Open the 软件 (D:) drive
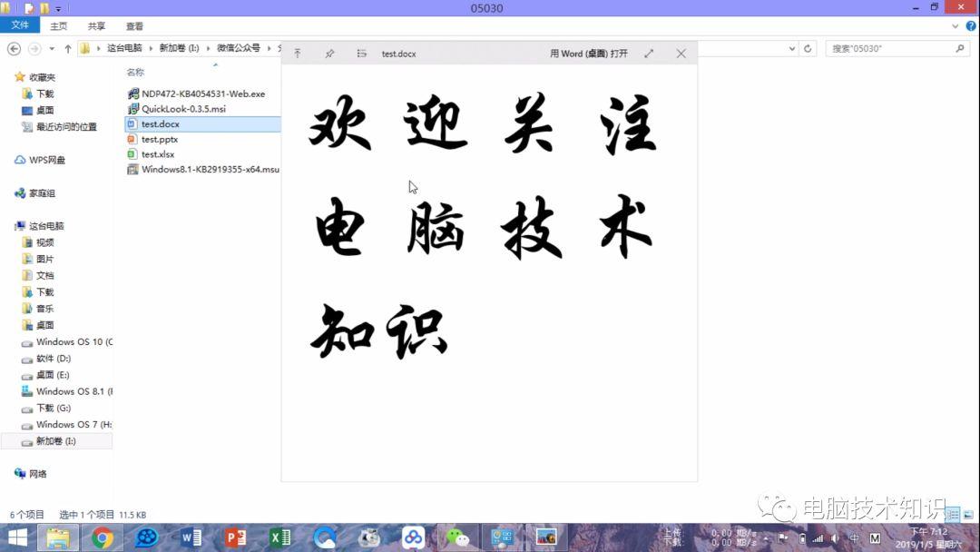The height and width of the screenshot is (552, 980). tap(54, 359)
